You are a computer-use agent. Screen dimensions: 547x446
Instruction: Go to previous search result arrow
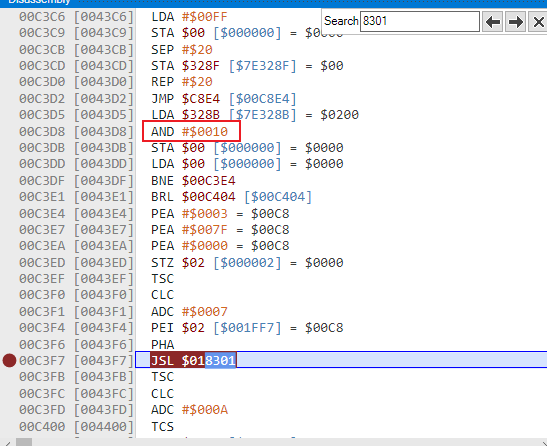(x=492, y=22)
